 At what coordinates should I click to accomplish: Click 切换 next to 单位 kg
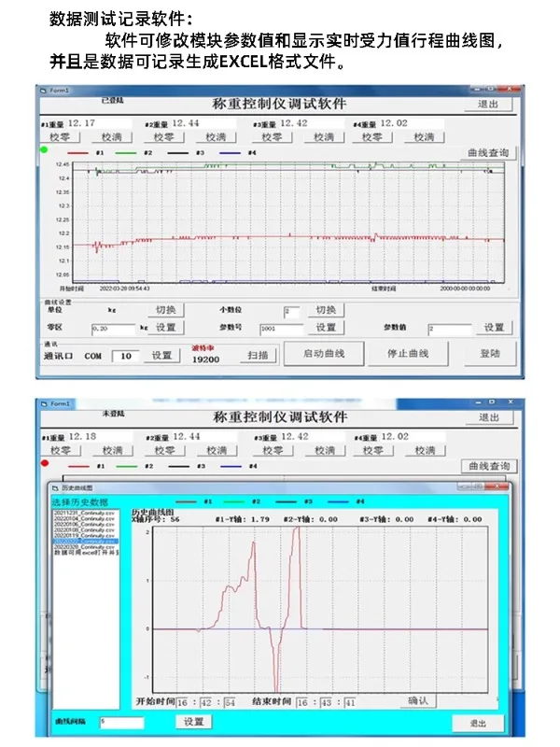point(166,310)
